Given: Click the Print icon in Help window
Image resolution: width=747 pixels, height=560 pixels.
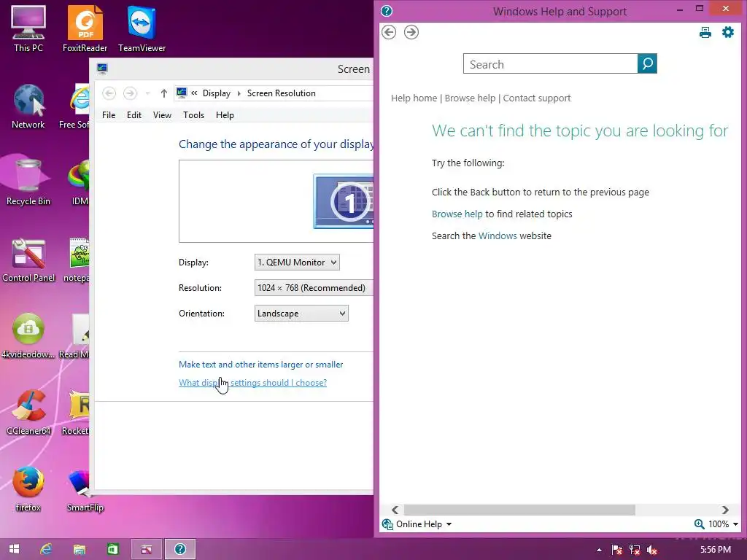Looking at the screenshot, I should (705, 32).
